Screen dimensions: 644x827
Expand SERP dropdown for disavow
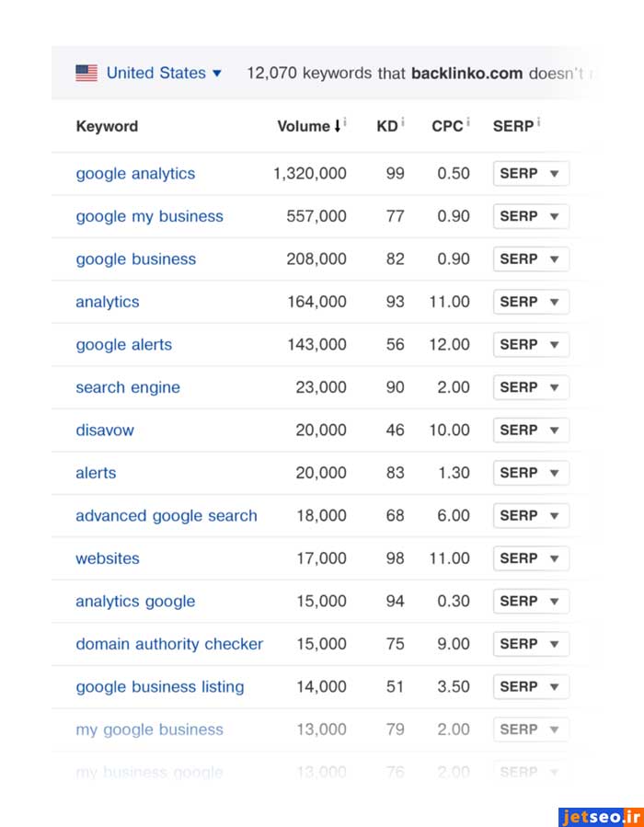point(531,431)
